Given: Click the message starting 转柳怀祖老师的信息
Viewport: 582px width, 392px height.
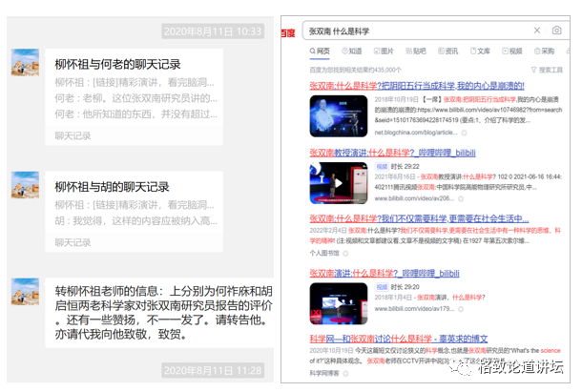Looking at the screenshot, I should click(159, 313).
